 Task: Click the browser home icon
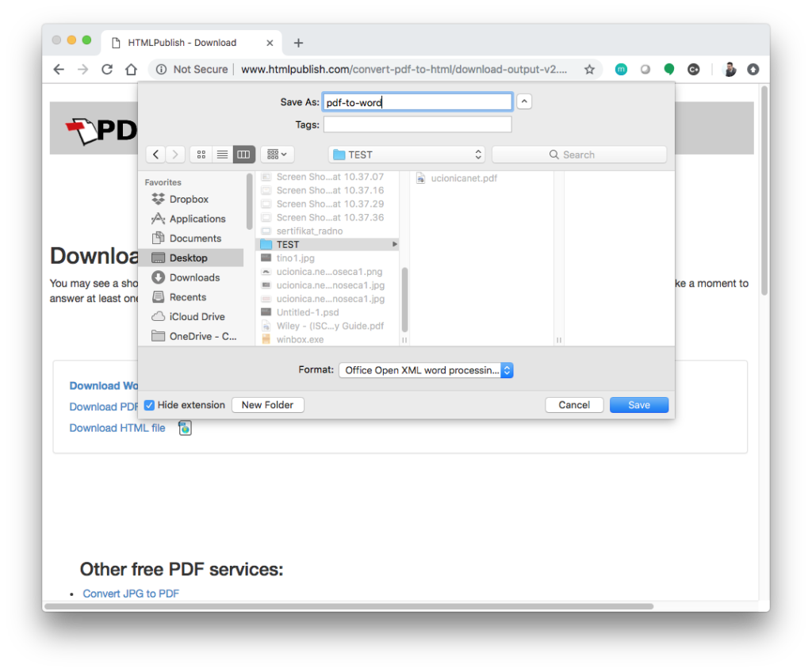coord(131,70)
